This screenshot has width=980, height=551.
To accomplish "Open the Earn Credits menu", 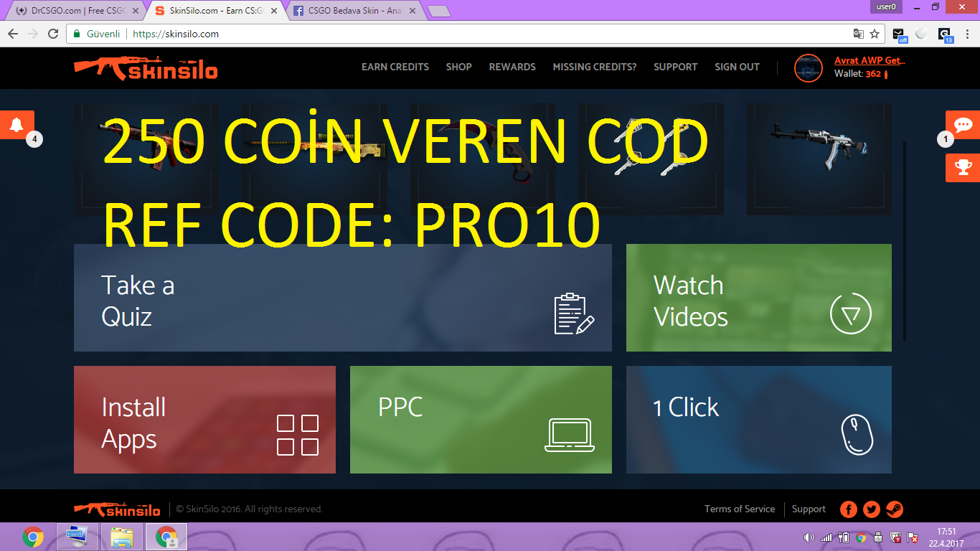I will click(x=395, y=67).
